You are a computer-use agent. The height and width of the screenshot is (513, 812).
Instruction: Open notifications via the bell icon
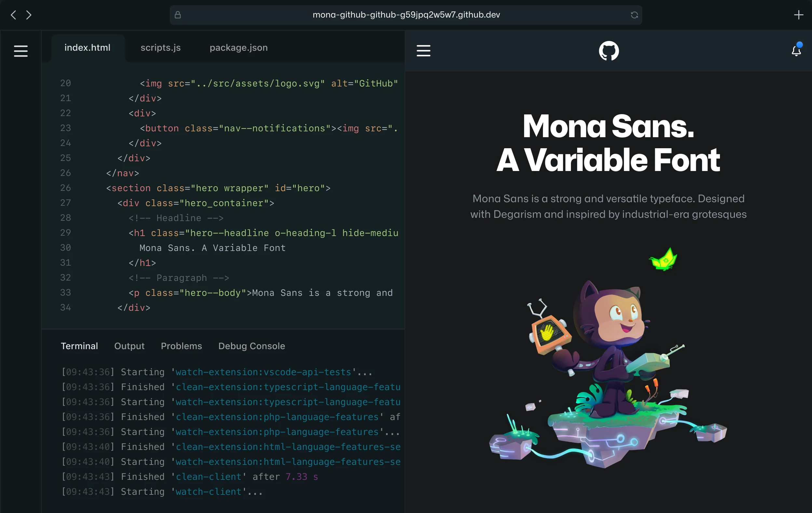(x=796, y=51)
